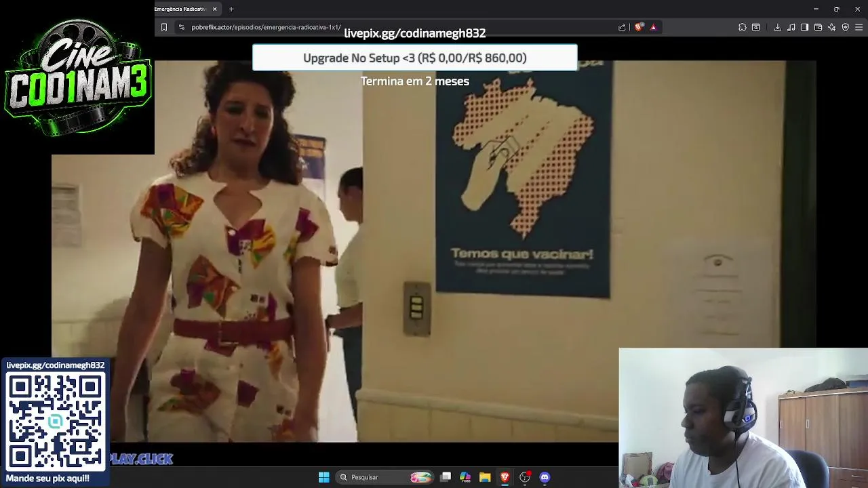This screenshot has height=488, width=868.
Task: Open OBS Studio from the taskbar
Action: pyautogui.click(x=524, y=477)
